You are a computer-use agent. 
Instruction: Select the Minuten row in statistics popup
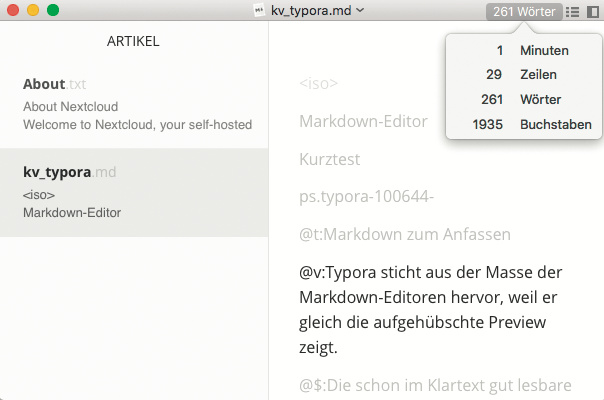coord(519,50)
